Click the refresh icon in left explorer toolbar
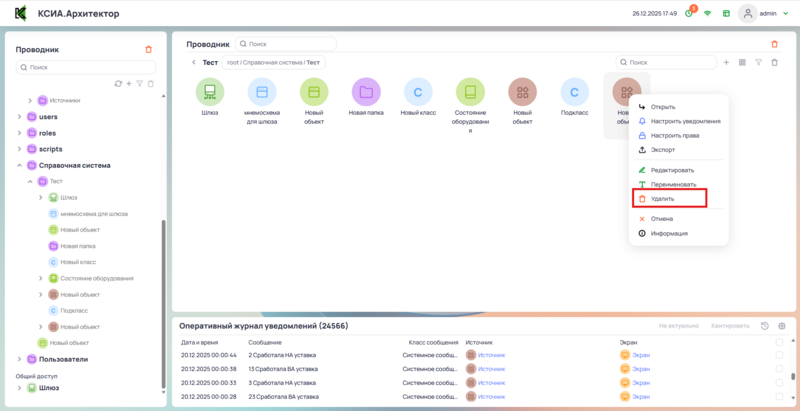The width and height of the screenshot is (800, 411). coord(118,83)
